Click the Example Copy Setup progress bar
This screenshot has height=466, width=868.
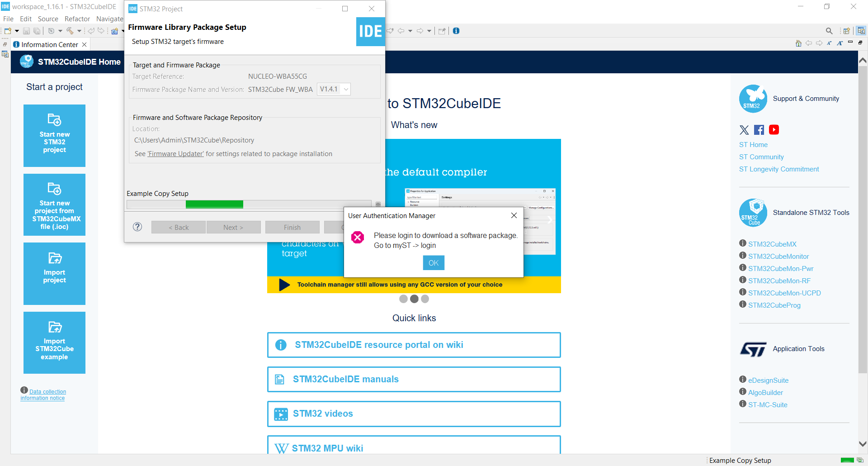click(x=249, y=204)
